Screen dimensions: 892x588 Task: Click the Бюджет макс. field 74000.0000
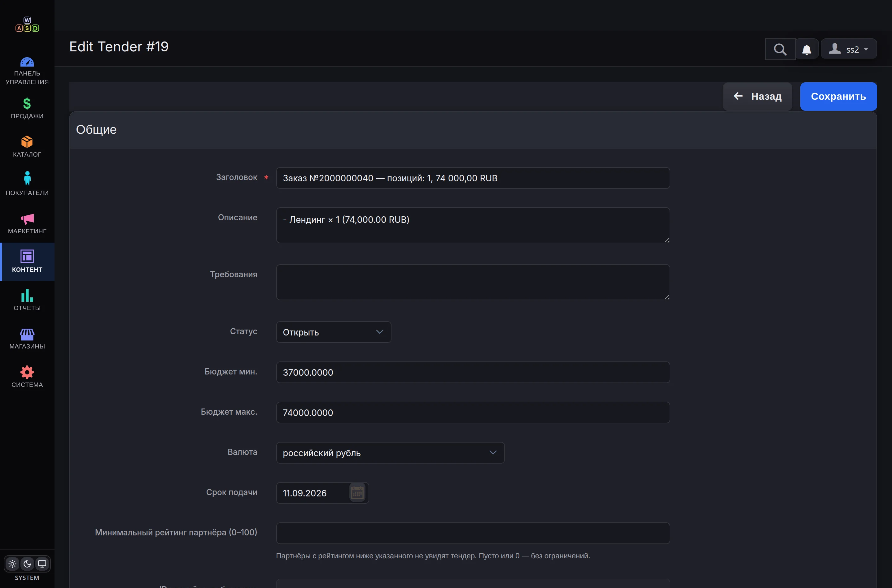coord(473,413)
